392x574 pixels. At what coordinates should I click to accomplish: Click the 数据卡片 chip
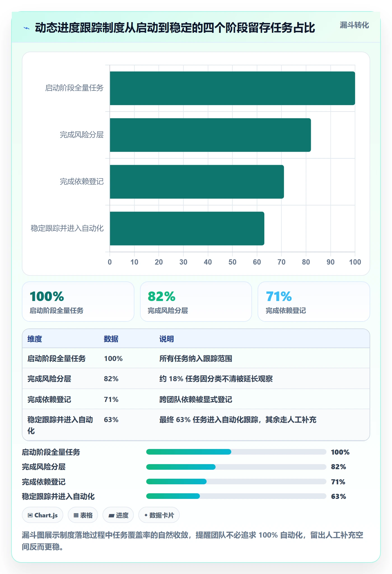coord(159,515)
